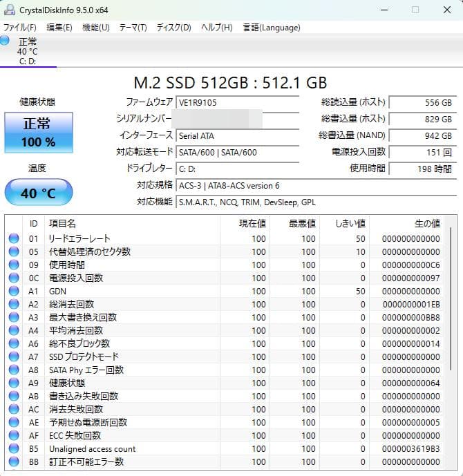Click the CrystalDiskInfo app icon in title bar
463x476 pixels.
click(10, 10)
